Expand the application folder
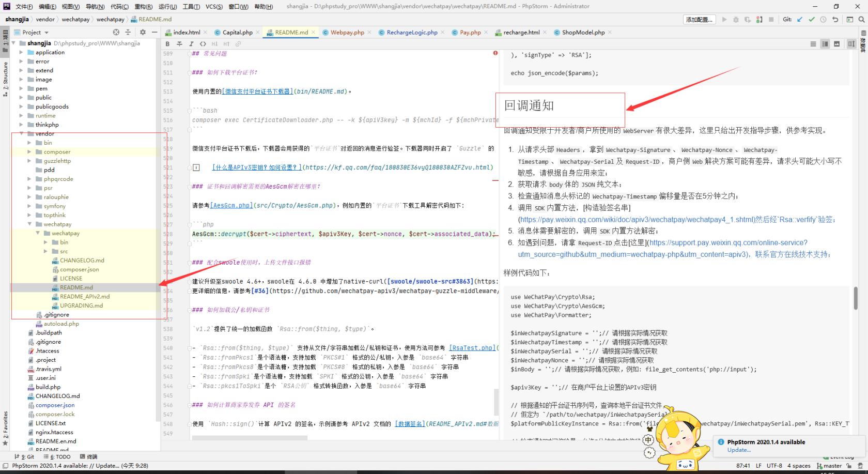 pyautogui.click(x=21, y=52)
